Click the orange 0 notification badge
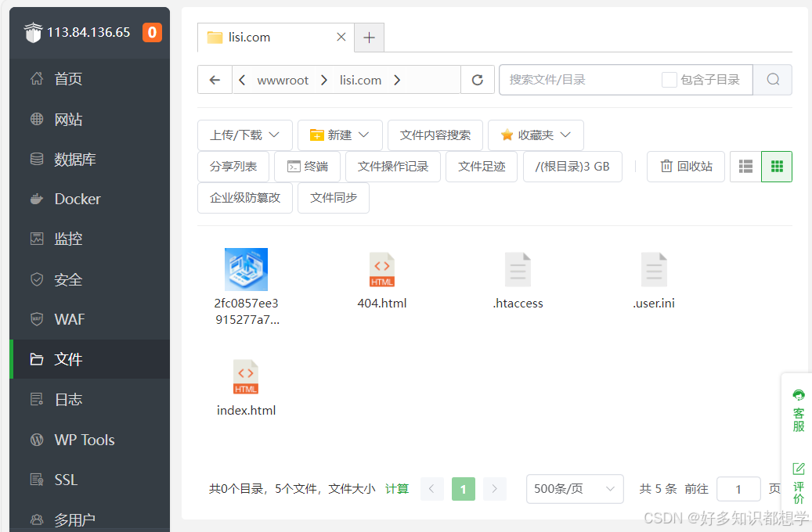The height and width of the screenshot is (532, 812). pos(152,33)
